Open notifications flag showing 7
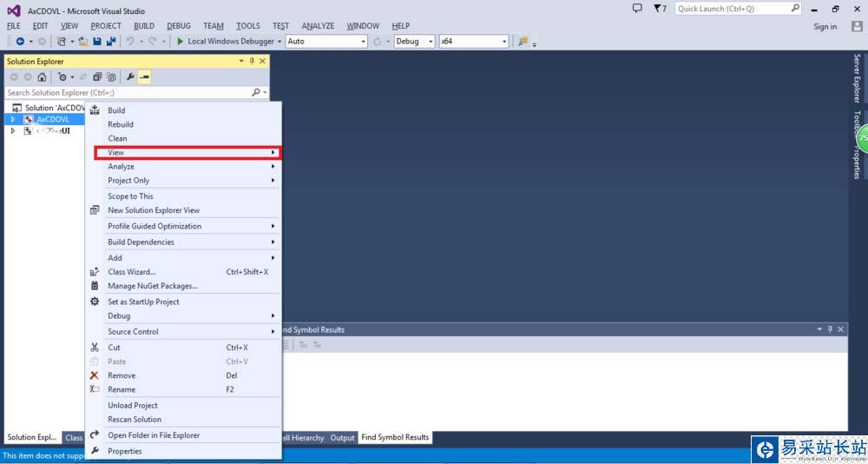Screen dimensions: 868x464 (660, 9)
